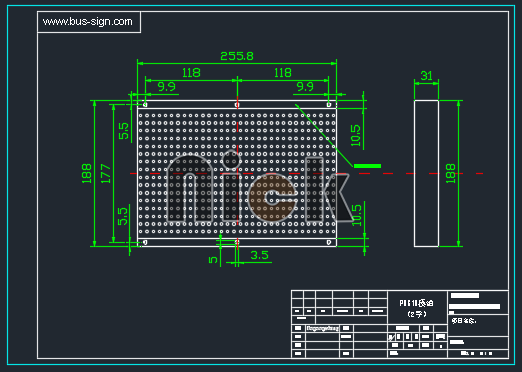Click the upper 5.5 dimension text

123,131
